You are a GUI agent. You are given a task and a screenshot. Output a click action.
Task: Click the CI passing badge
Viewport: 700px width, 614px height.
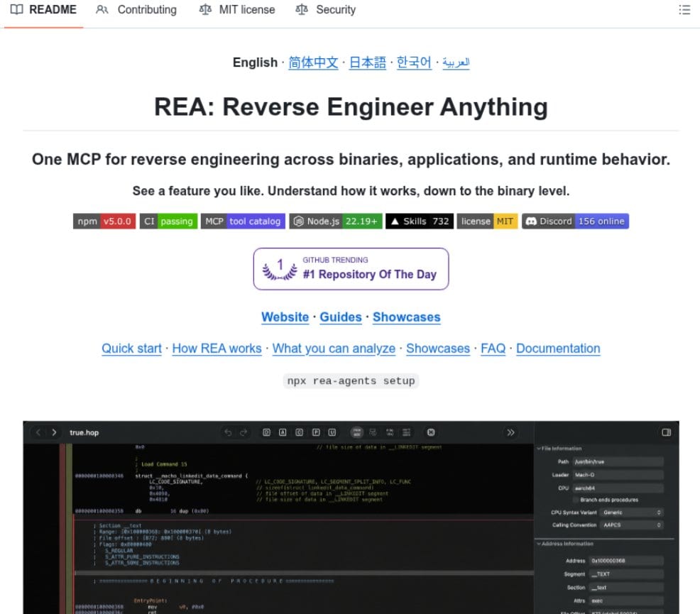(x=168, y=221)
